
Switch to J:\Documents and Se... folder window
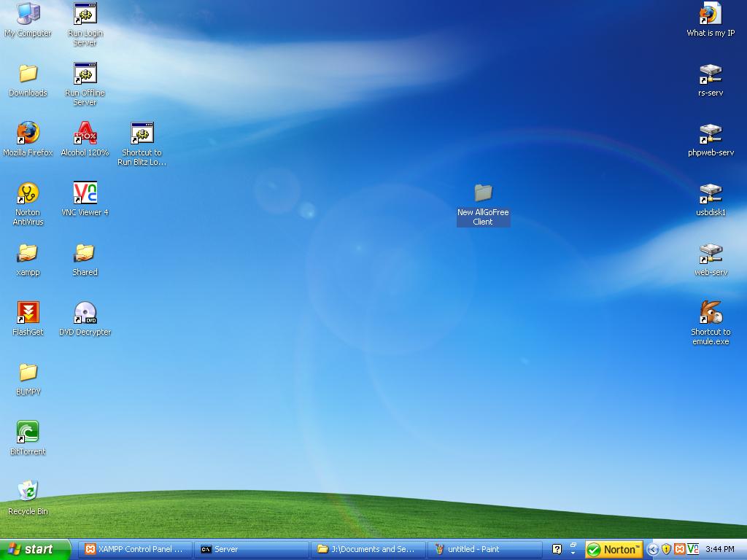point(368,550)
